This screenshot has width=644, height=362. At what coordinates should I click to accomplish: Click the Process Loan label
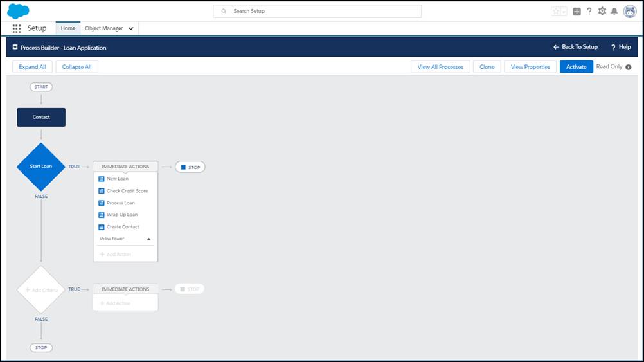point(121,203)
